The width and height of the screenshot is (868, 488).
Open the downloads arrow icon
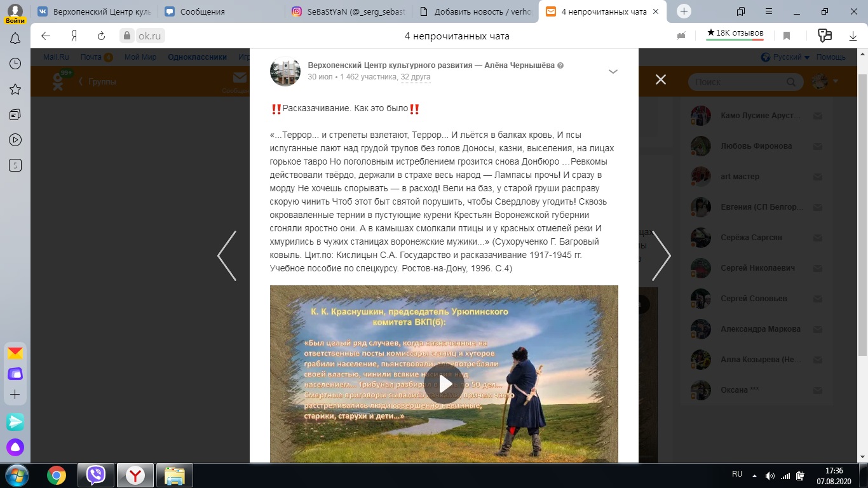click(853, 36)
